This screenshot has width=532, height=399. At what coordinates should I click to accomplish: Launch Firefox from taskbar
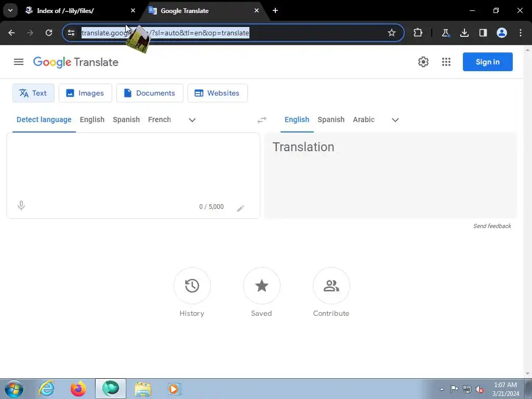pos(78,389)
